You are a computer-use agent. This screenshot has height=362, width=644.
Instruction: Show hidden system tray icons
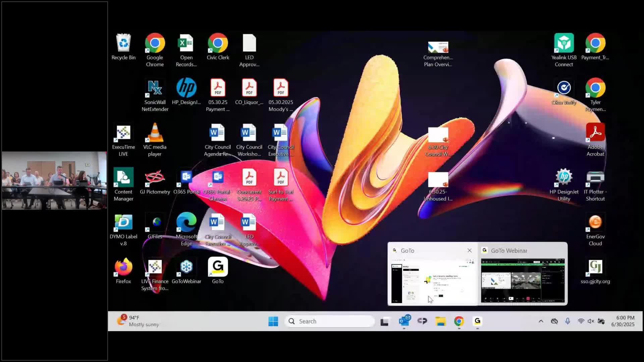541,321
